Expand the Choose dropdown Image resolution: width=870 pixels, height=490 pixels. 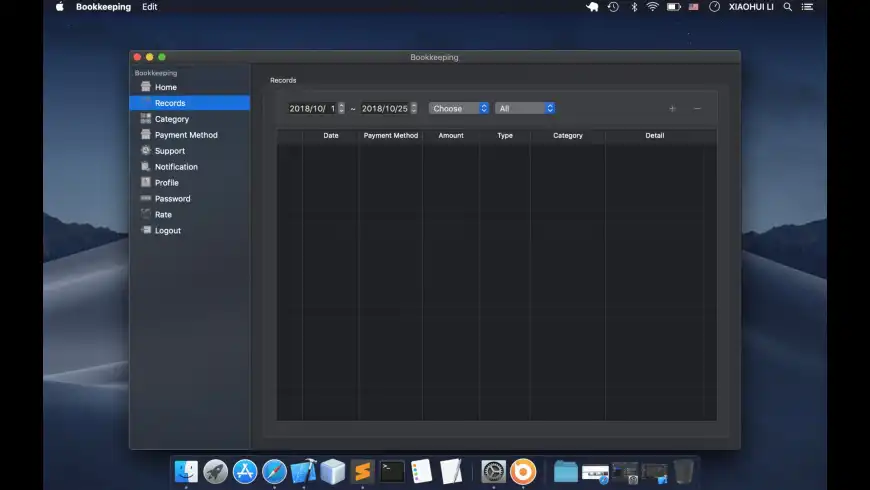[459, 108]
